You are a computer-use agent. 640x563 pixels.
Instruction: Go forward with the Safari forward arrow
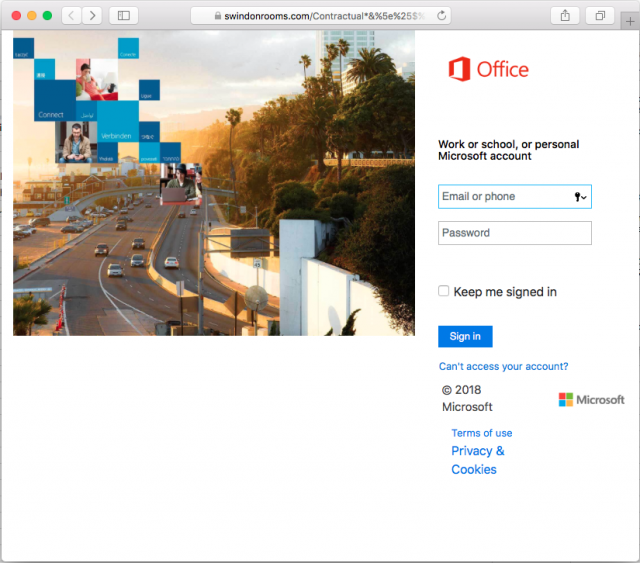(92, 16)
